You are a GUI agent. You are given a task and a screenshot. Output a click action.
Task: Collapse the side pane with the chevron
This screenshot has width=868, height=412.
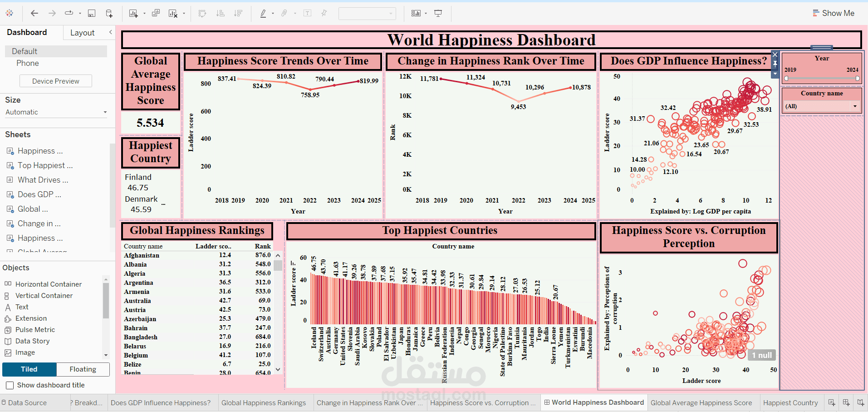(110, 32)
